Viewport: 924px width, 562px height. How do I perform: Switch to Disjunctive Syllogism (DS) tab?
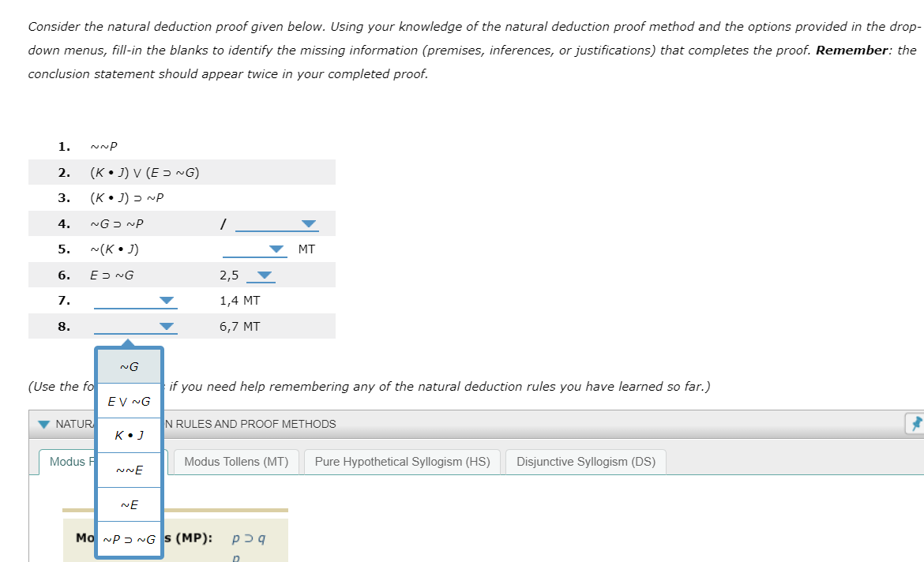click(x=585, y=462)
